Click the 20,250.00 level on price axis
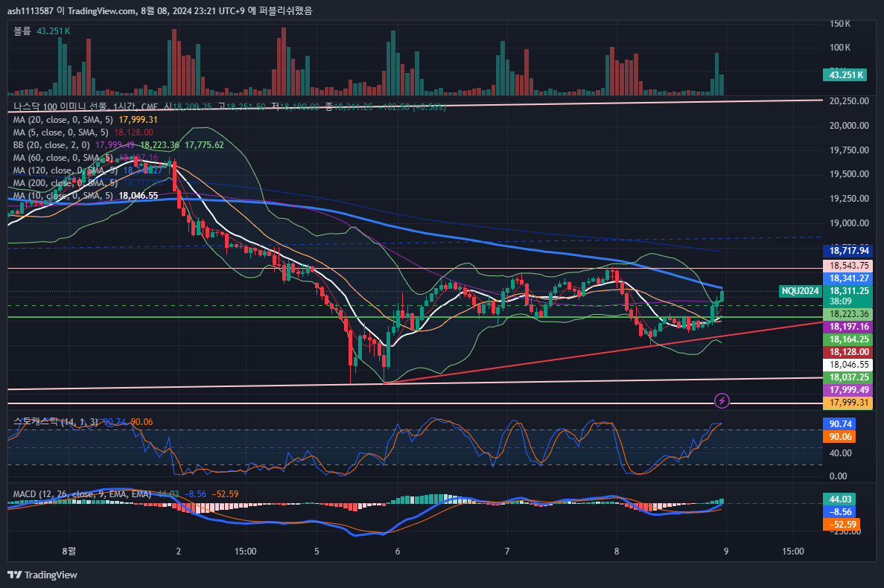 [x=849, y=100]
